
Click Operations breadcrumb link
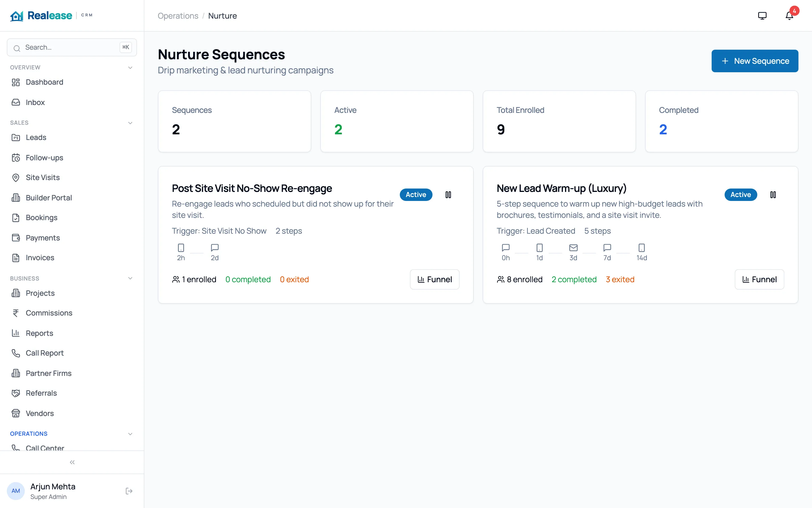pos(178,16)
